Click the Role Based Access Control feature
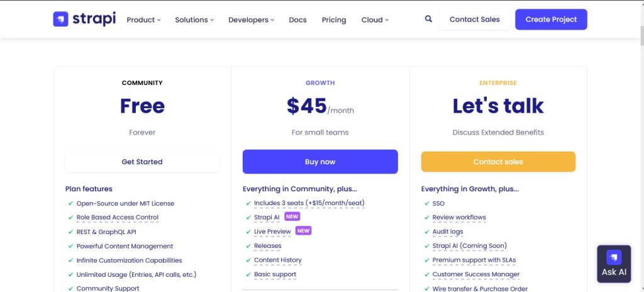 (x=118, y=217)
